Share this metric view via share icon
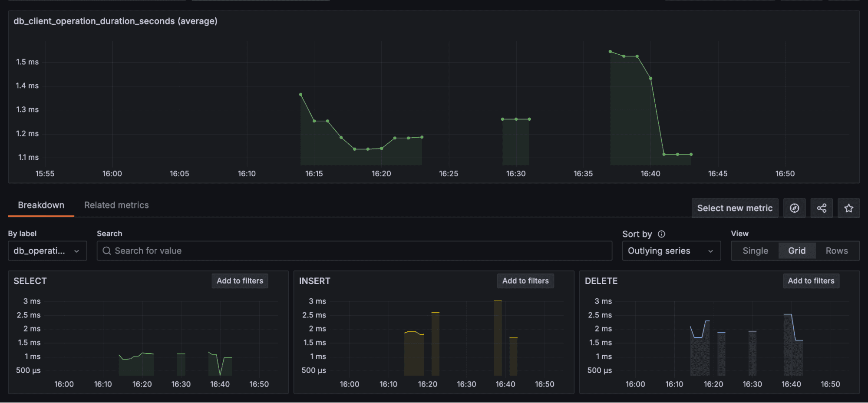The height and width of the screenshot is (403, 868). [821, 208]
